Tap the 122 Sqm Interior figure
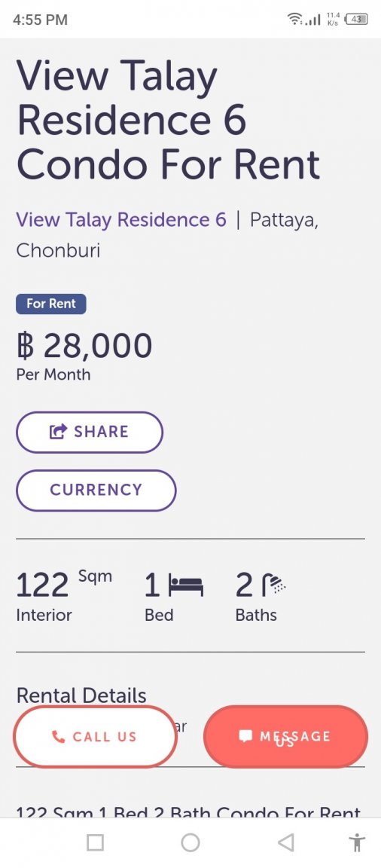Viewport: 381px width, 868px height. pos(64,596)
